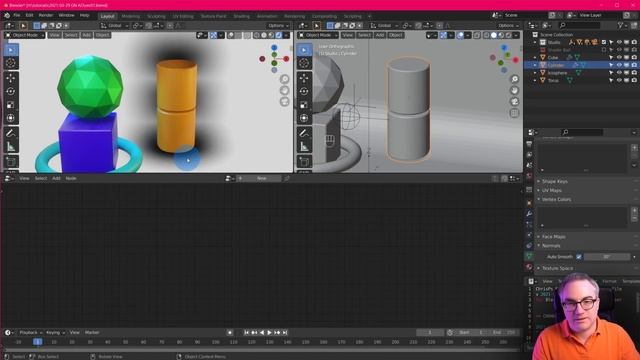Switch to the Shading workspace tab

(242, 16)
